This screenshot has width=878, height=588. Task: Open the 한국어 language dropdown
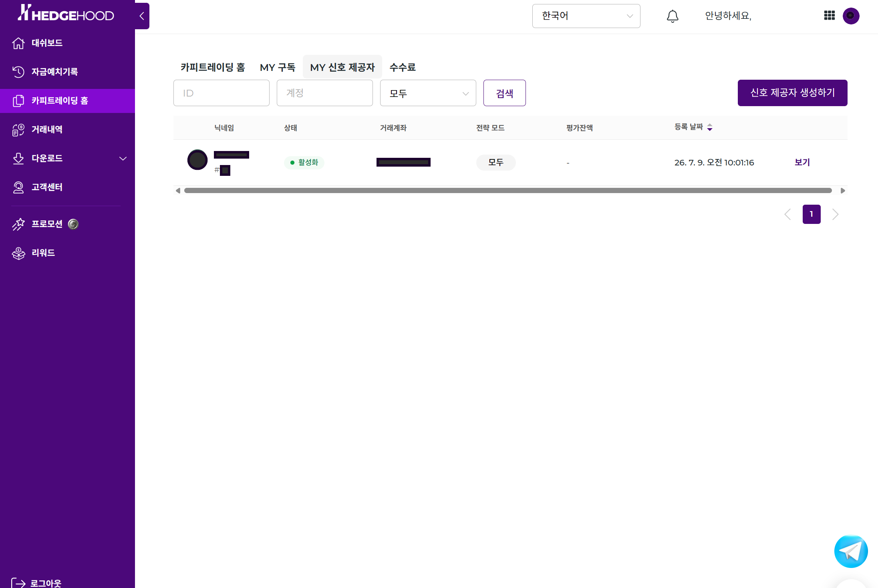(586, 16)
